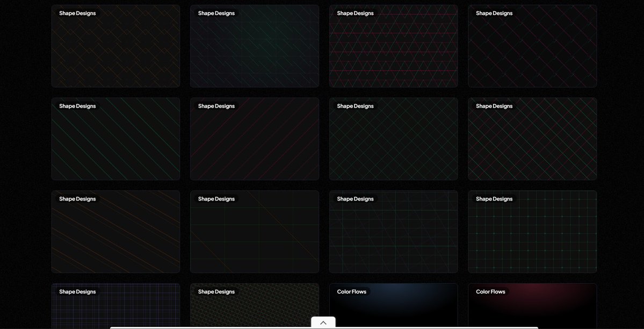Open the red glow Color Flows card
The height and width of the screenshot is (329, 644).
(532, 306)
